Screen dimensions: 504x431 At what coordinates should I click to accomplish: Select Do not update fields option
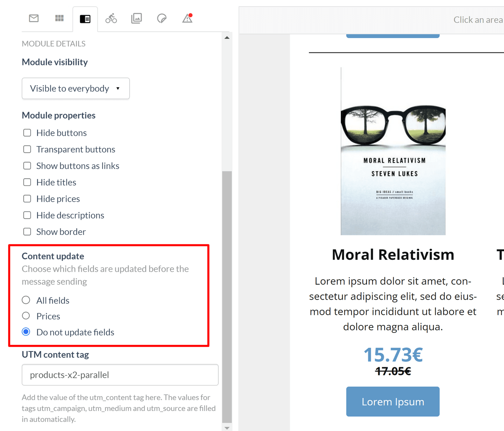[26, 332]
